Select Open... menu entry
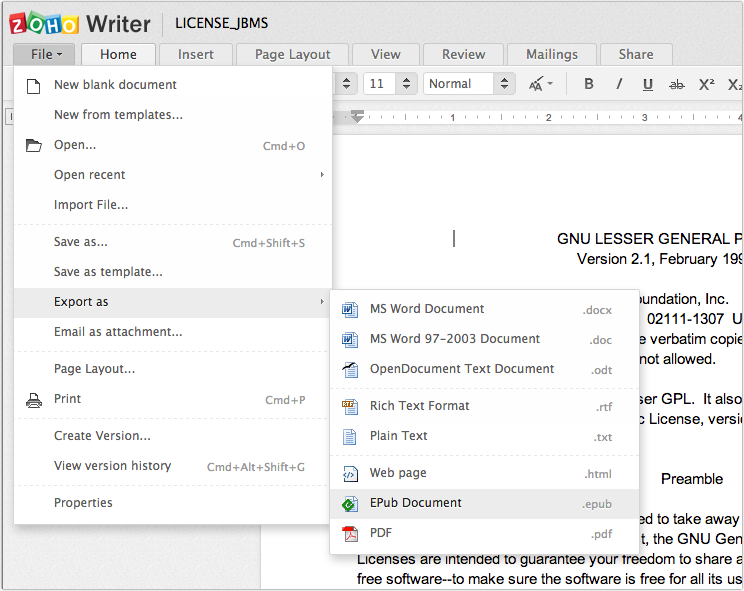 (173, 145)
